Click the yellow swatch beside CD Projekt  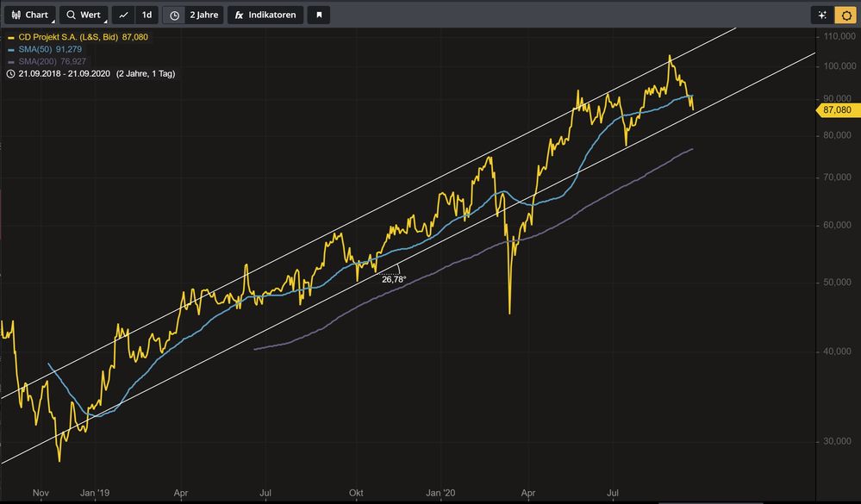[10, 37]
